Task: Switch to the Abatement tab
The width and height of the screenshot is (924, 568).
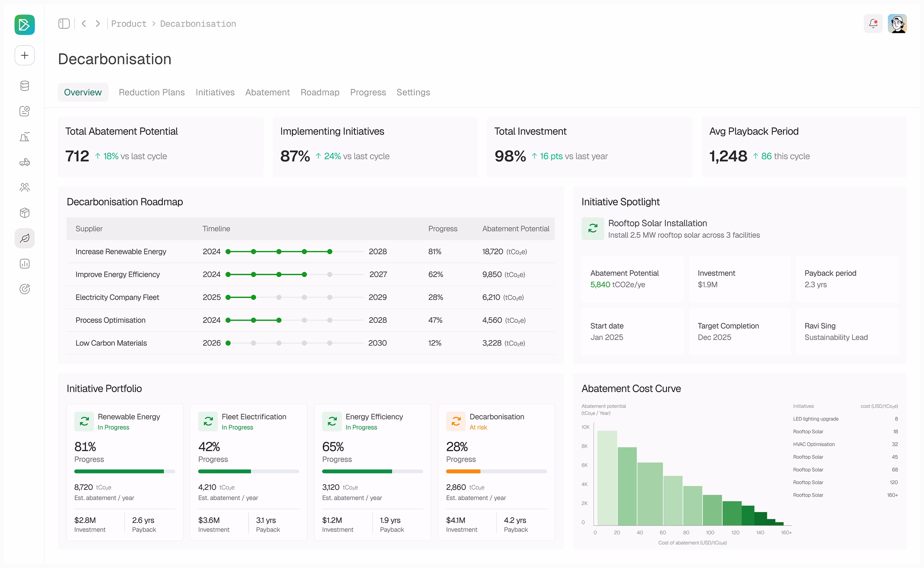Action: pyautogui.click(x=268, y=92)
